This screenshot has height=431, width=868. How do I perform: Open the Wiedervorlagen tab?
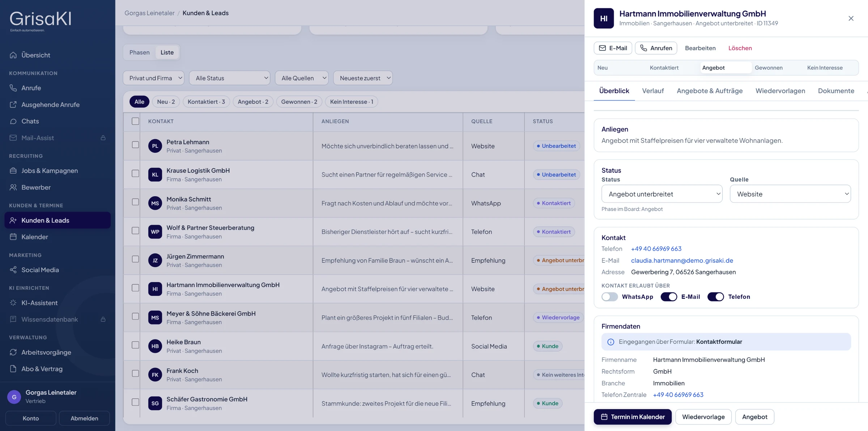[x=780, y=91]
